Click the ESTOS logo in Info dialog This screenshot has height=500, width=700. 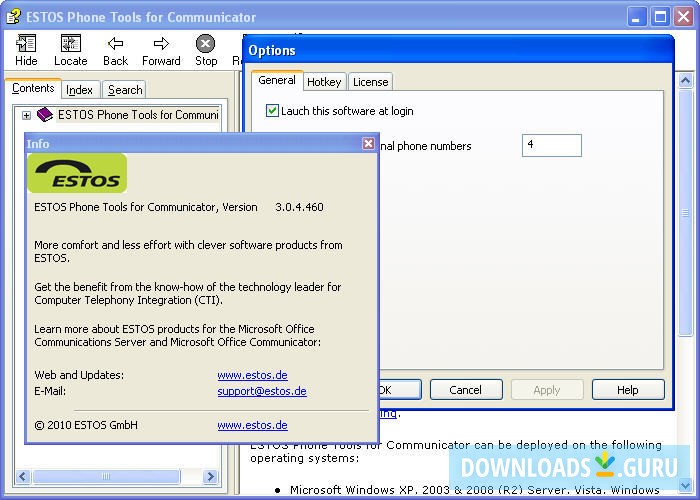[77, 173]
